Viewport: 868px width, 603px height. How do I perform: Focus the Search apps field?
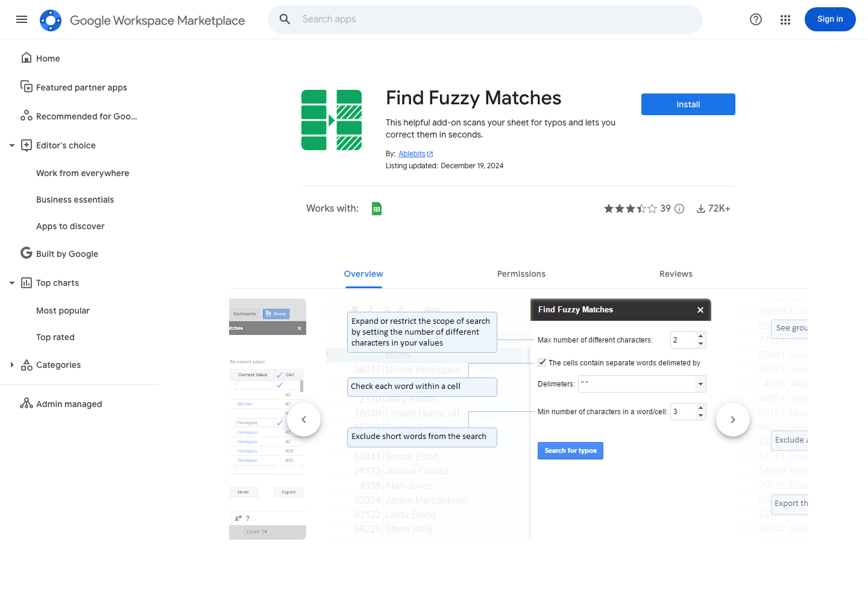485,19
